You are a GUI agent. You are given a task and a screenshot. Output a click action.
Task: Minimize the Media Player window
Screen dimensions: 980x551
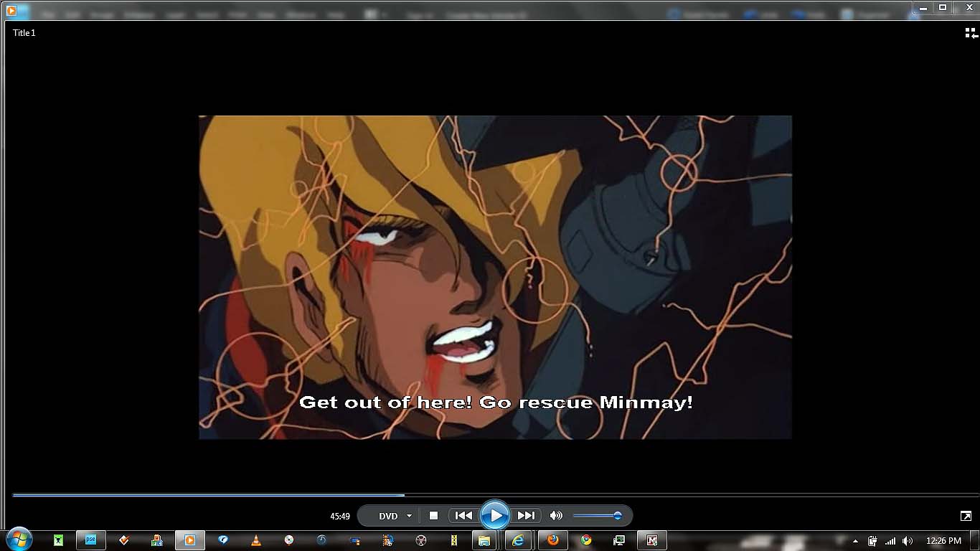(924, 7)
